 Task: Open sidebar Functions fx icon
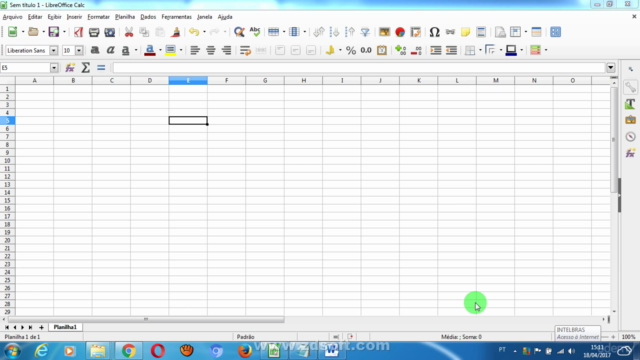point(631,153)
